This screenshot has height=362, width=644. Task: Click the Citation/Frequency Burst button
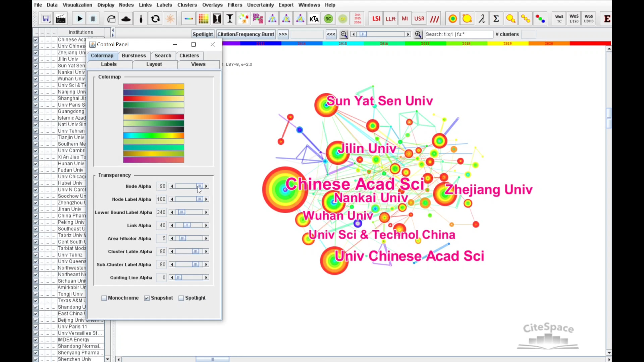pyautogui.click(x=246, y=34)
